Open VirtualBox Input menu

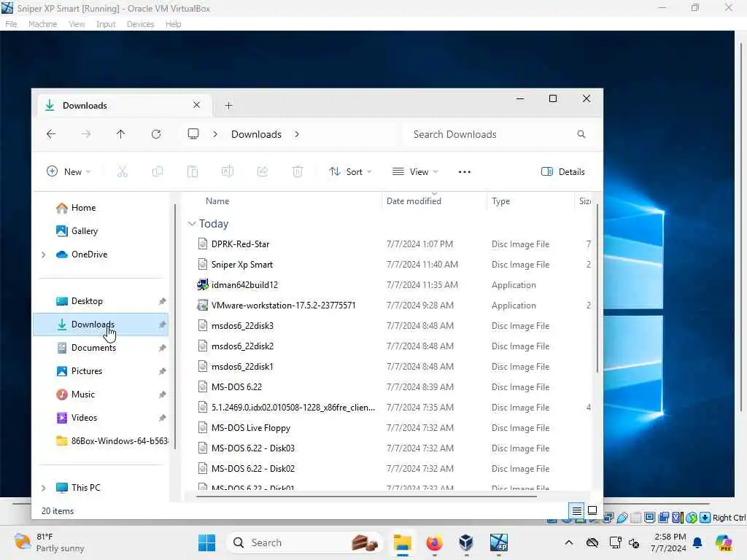click(x=106, y=24)
